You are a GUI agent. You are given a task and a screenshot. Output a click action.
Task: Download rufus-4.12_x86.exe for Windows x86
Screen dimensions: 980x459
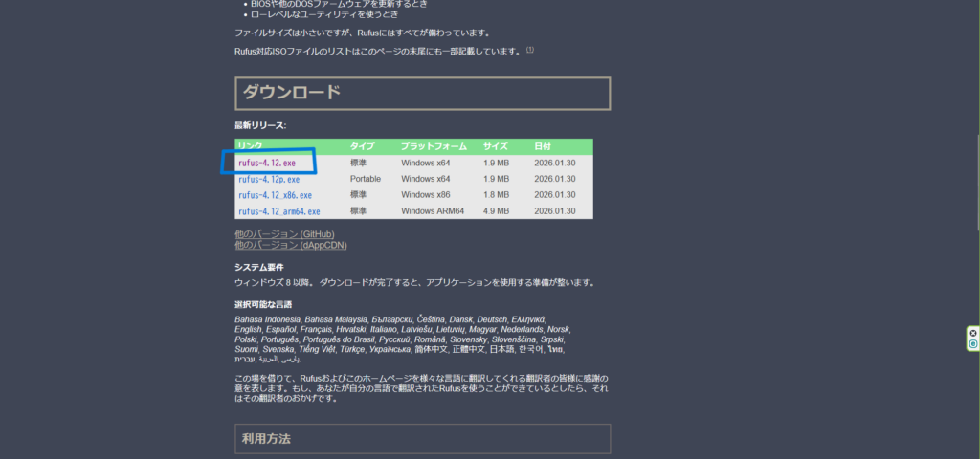[x=275, y=195]
